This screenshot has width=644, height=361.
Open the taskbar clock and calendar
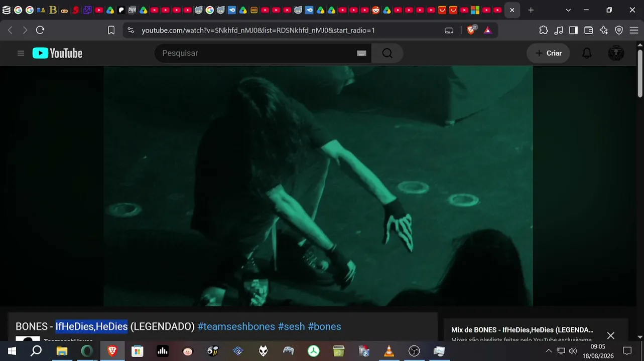point(598,351)
